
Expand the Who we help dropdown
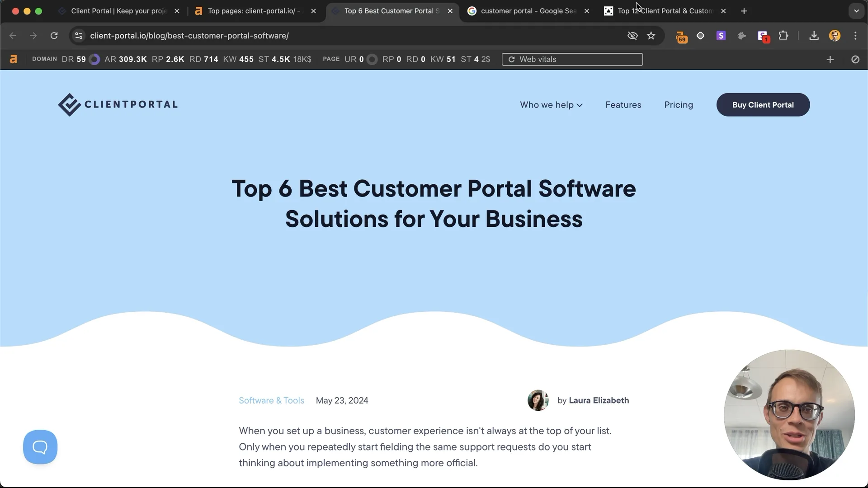click(x=551, y=105)
